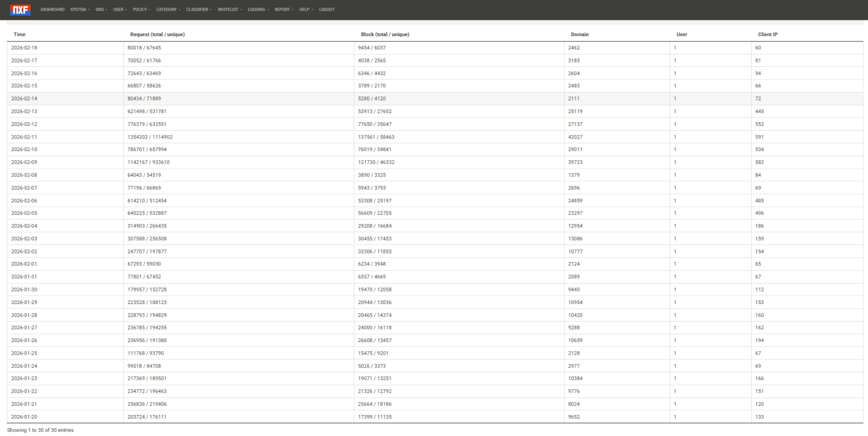Click LOGOUT in the menu bar
Screen dimensions: 868x436
[x=326, y=9]
